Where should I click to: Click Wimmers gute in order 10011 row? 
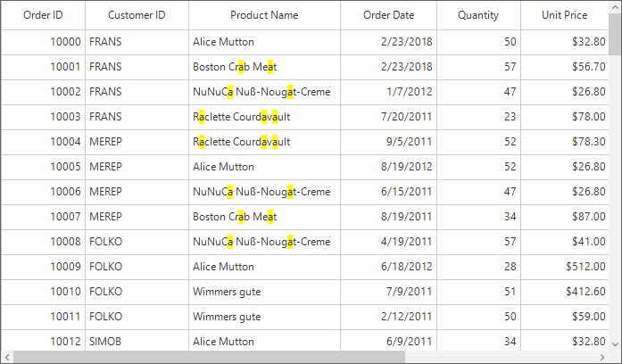(227, 318)
